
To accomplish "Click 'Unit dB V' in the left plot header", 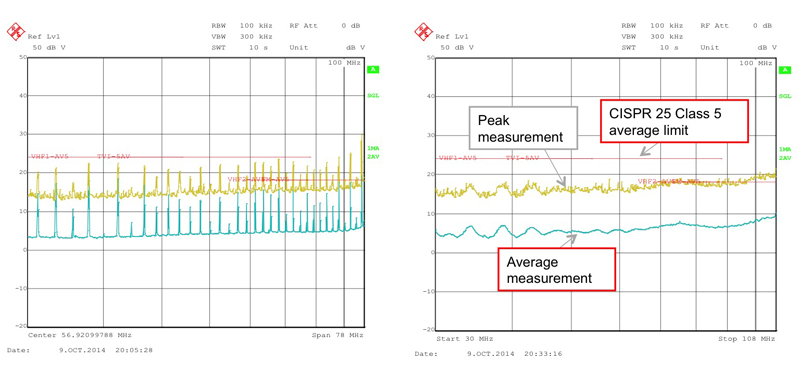I will click(327, 47).
